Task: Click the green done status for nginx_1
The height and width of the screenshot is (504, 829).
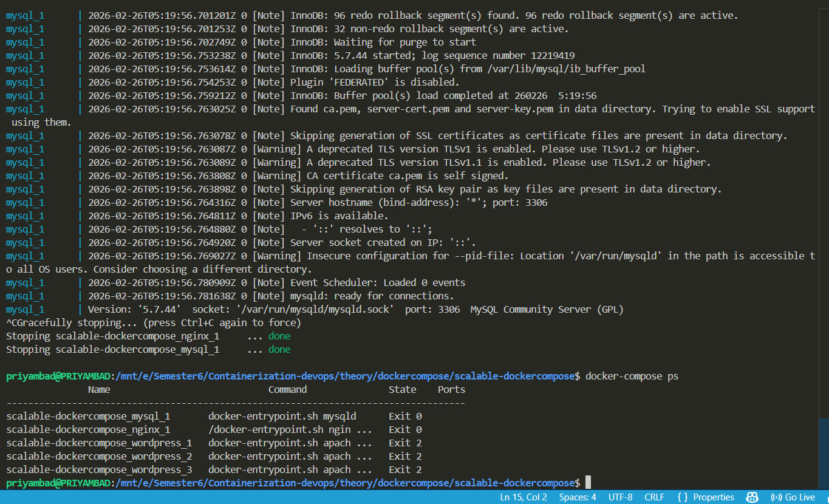Action: (279, 336)
